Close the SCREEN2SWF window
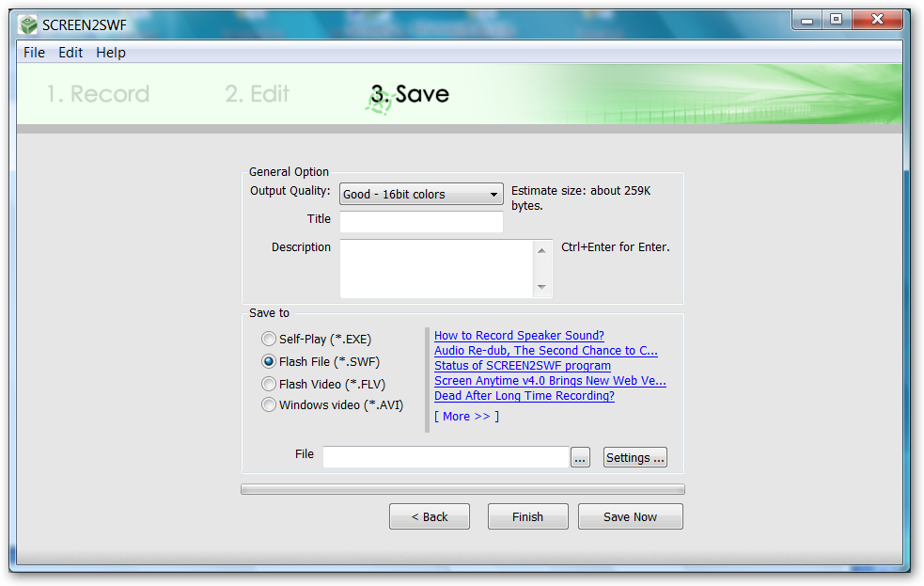The height and width of the screenshot is (586, 924). pyautogui.click(x=877, y=20)
